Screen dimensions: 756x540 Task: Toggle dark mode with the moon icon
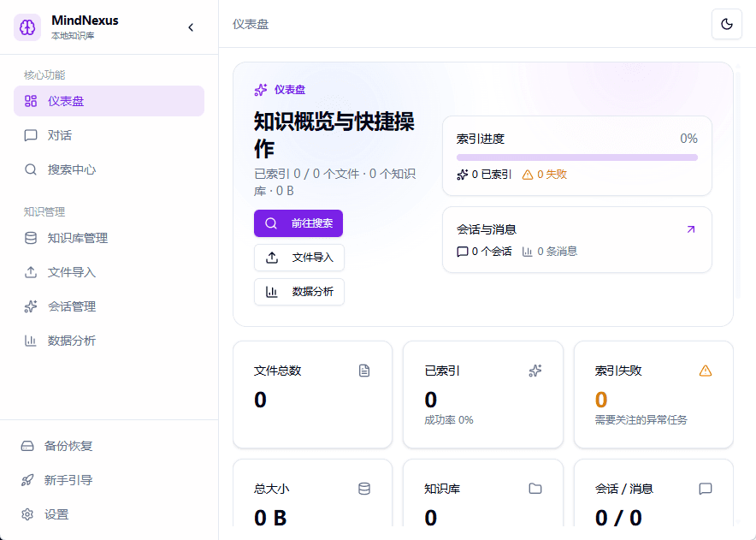726,24
